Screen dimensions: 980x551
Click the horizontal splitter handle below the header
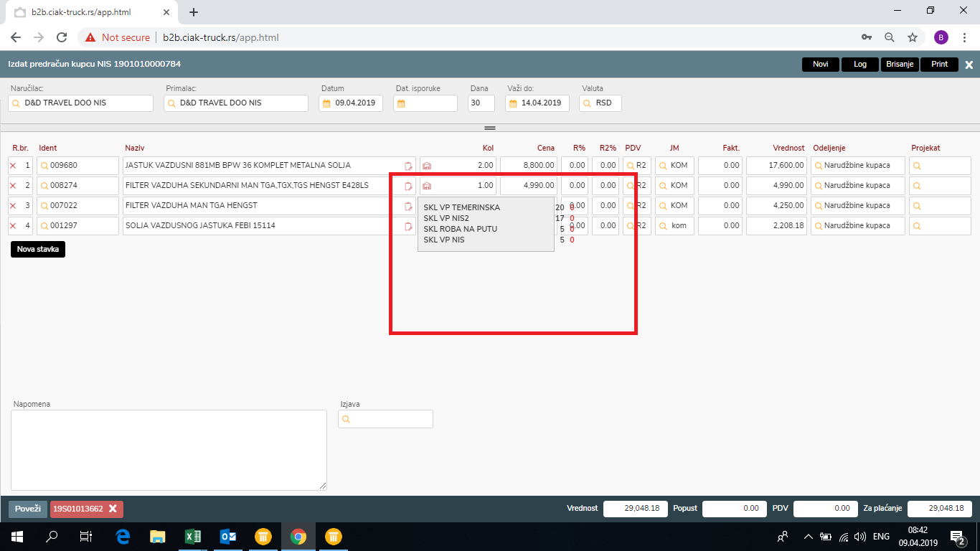click(x=490, y=128)
